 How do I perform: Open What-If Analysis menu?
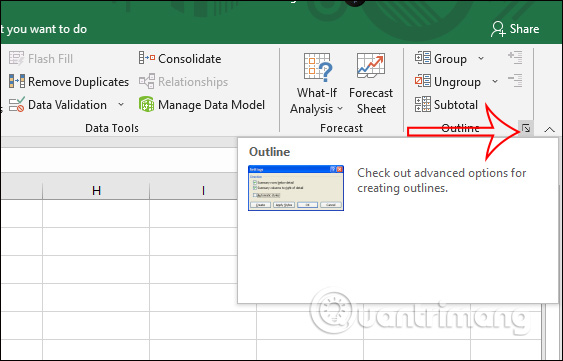pyautogui.click(x=316, y=83)
